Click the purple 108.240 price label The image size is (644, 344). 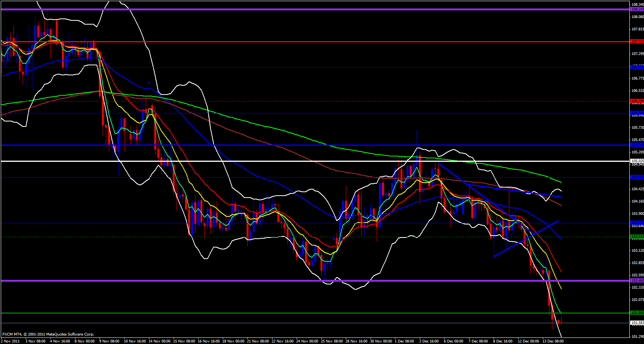[637, 9]
